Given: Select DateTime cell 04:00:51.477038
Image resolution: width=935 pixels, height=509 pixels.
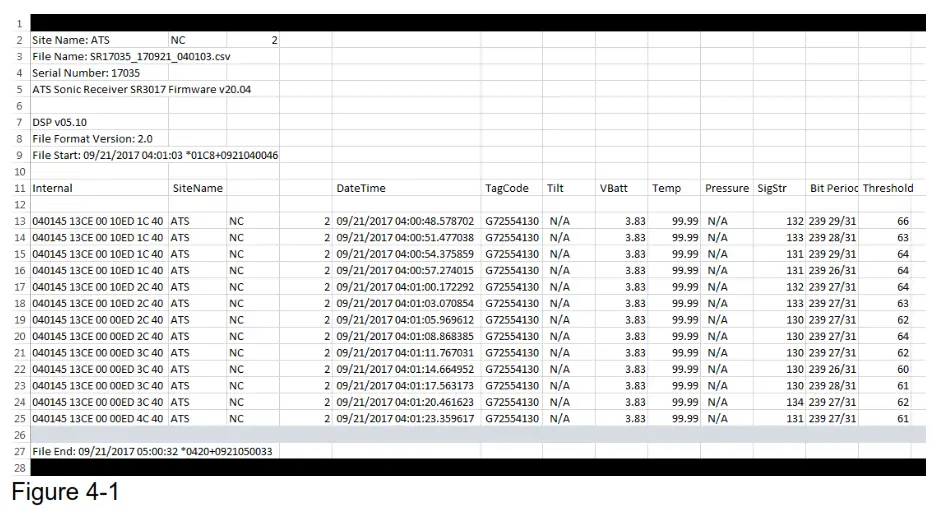Looking at the screenshot, I should [407, 238].
